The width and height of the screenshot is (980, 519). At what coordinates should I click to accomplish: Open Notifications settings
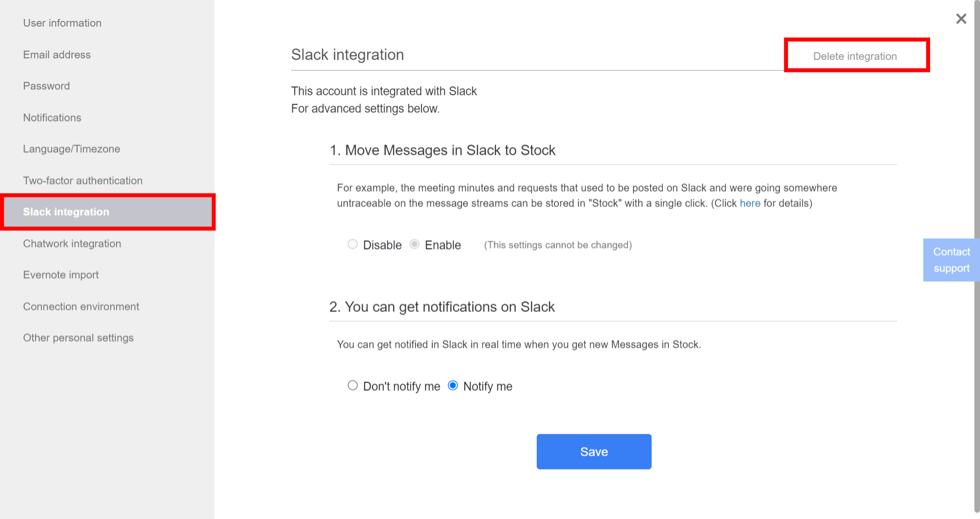(52, 117)
